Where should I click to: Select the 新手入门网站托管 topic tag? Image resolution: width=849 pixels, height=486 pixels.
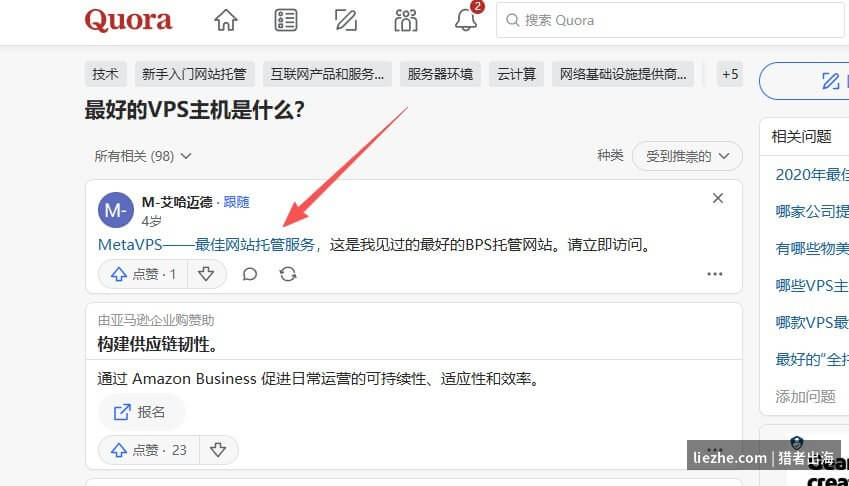(x=194, y=74)
